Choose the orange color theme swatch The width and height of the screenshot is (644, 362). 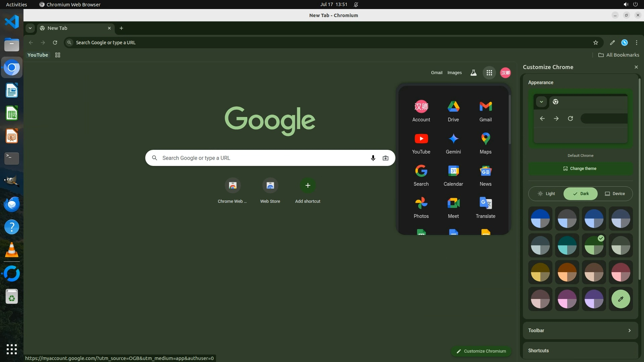pyautogui.click(x=567, y=272)
